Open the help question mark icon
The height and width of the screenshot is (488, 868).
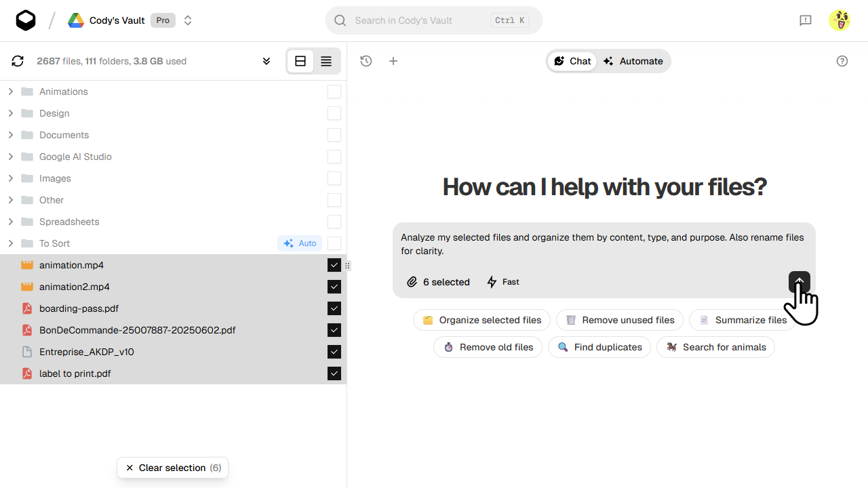click(842, 61)
